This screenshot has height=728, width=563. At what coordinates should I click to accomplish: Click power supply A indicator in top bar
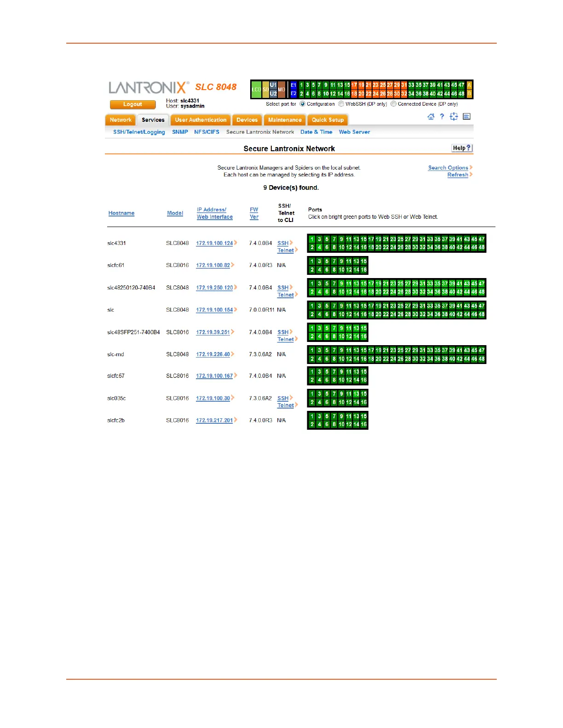(x=469, y=85)
